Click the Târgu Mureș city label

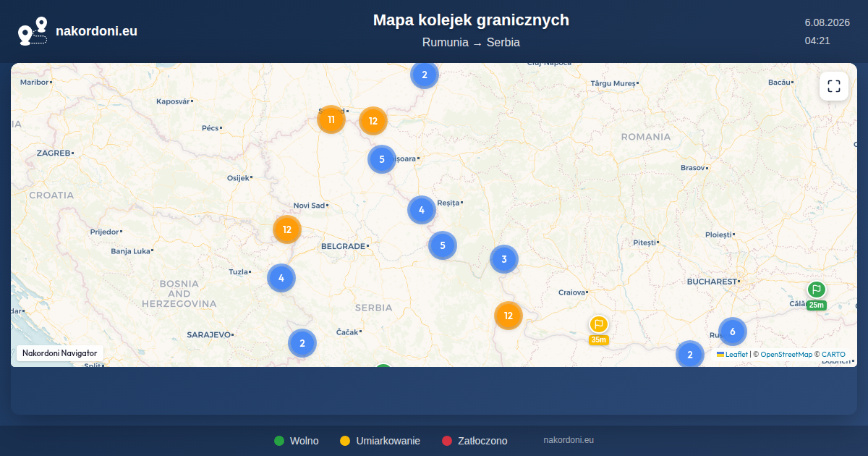pos(613,83)
